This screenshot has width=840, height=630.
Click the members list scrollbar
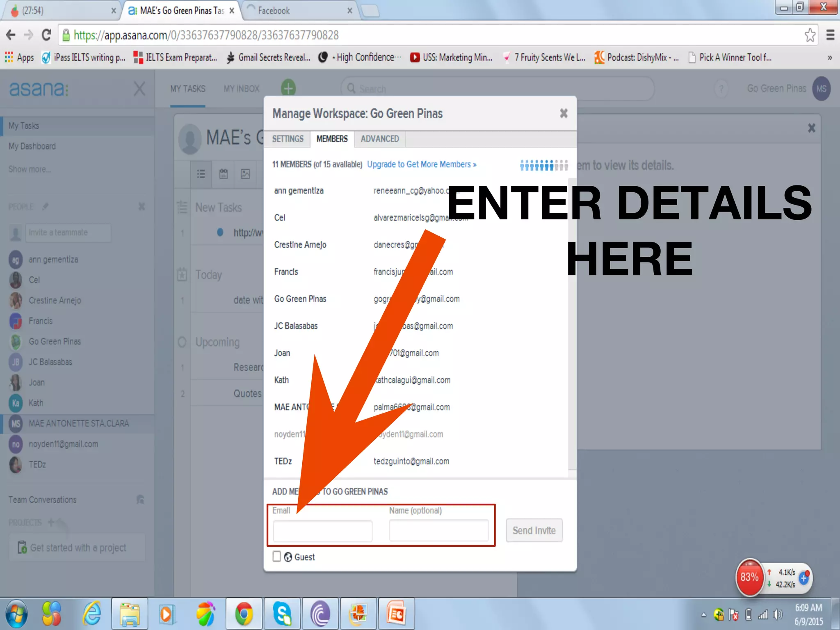pos(572,324)
